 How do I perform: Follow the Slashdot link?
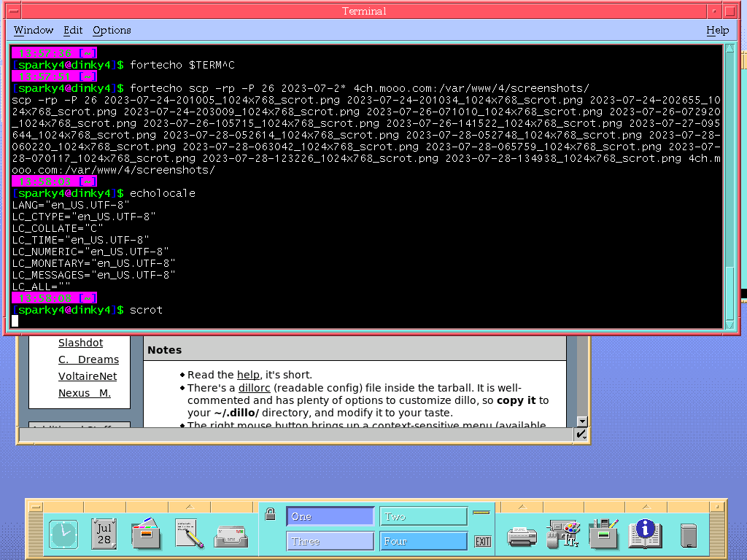pos(80,343)
